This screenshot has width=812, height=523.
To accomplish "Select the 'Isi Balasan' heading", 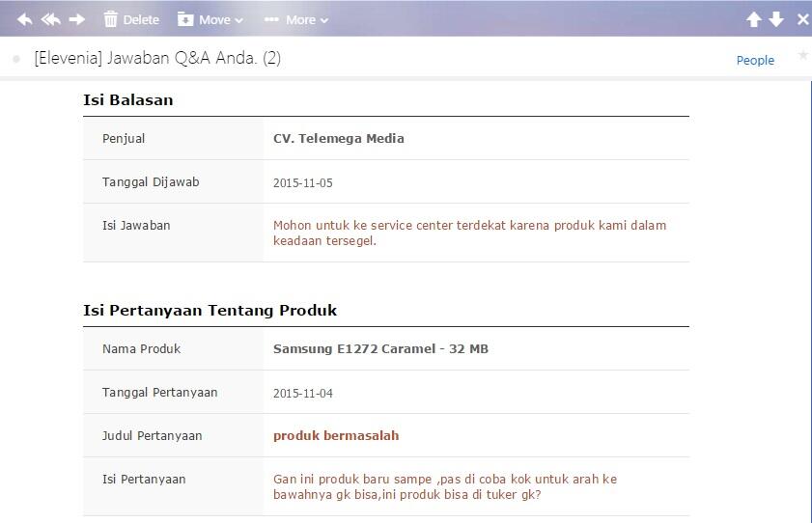I will click(127, 99).
